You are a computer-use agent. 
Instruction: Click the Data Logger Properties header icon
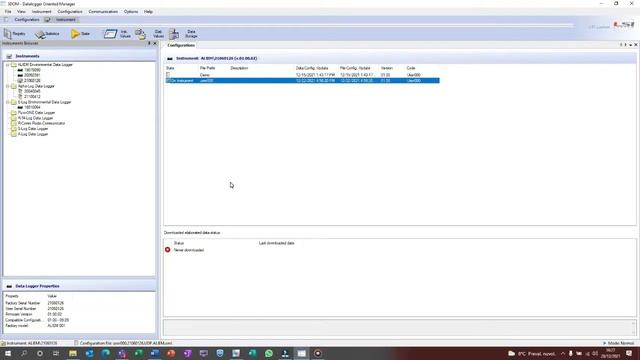(9, 286)
